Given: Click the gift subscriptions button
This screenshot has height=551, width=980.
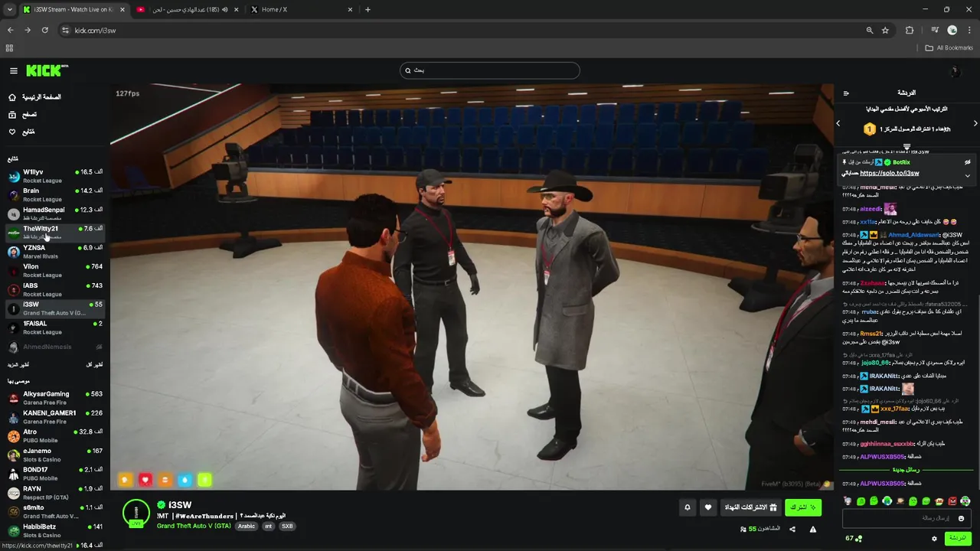Looking at the screenshot, I should (x=751, y=507).
